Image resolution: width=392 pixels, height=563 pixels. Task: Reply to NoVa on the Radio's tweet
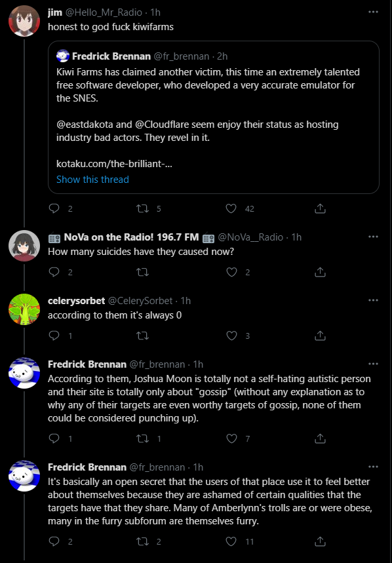(x=54, y=272)
